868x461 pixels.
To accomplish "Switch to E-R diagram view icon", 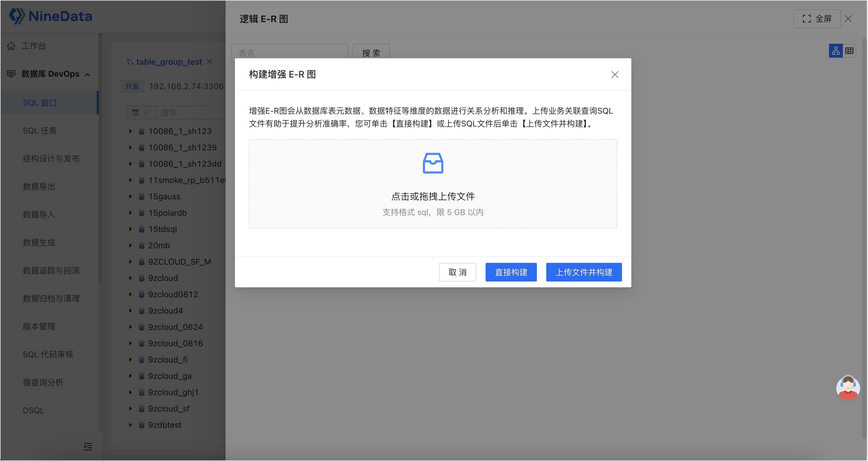I will click(x=836, y=51).
